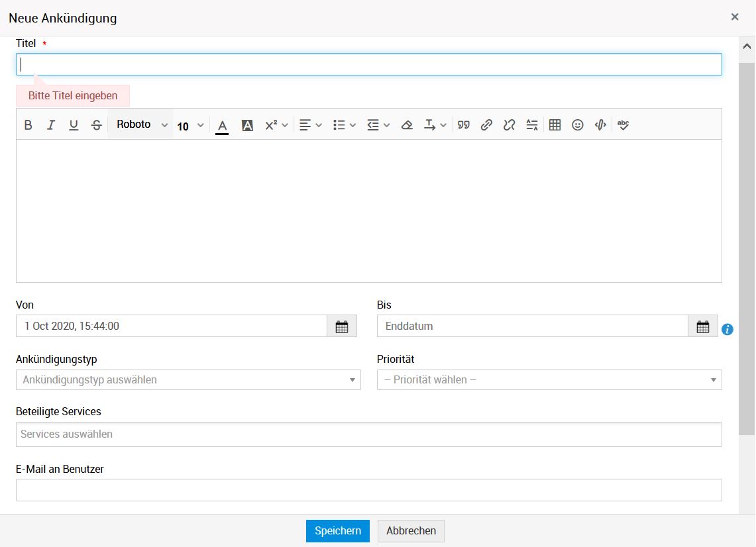Click the text direction icon
Viewport: 756px width, 547px height.
pyautogui.click(x=429, y=124)
